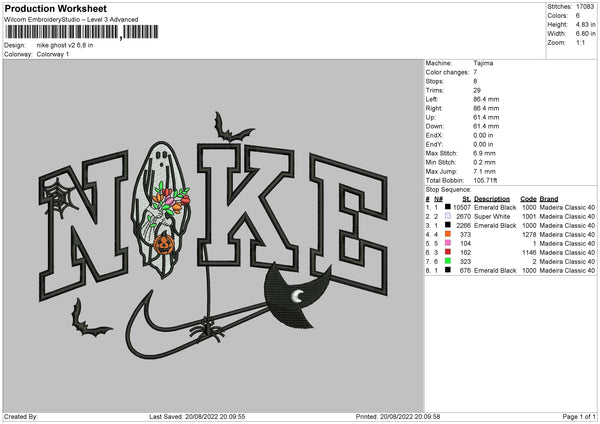Image resolution: width=600 pixels, height=424 pixels.
Task: Click the orange swatch in stop row 4
Action: 448,234
